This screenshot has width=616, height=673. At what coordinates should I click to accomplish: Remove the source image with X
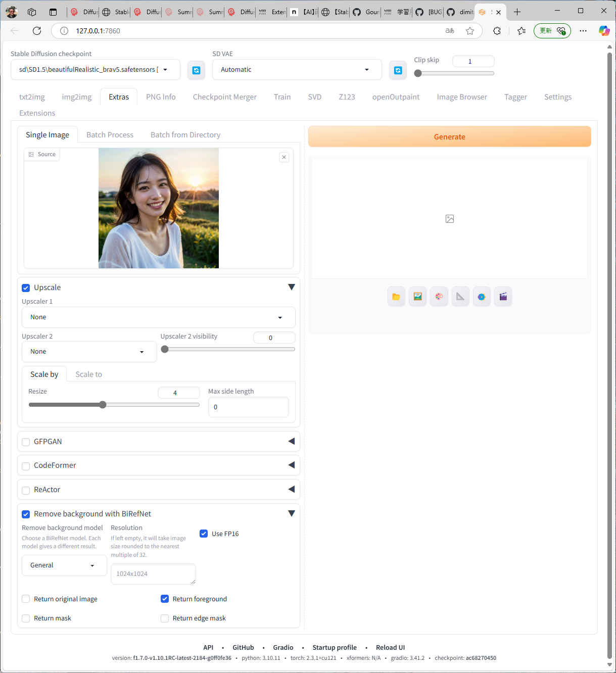(284, 157)
